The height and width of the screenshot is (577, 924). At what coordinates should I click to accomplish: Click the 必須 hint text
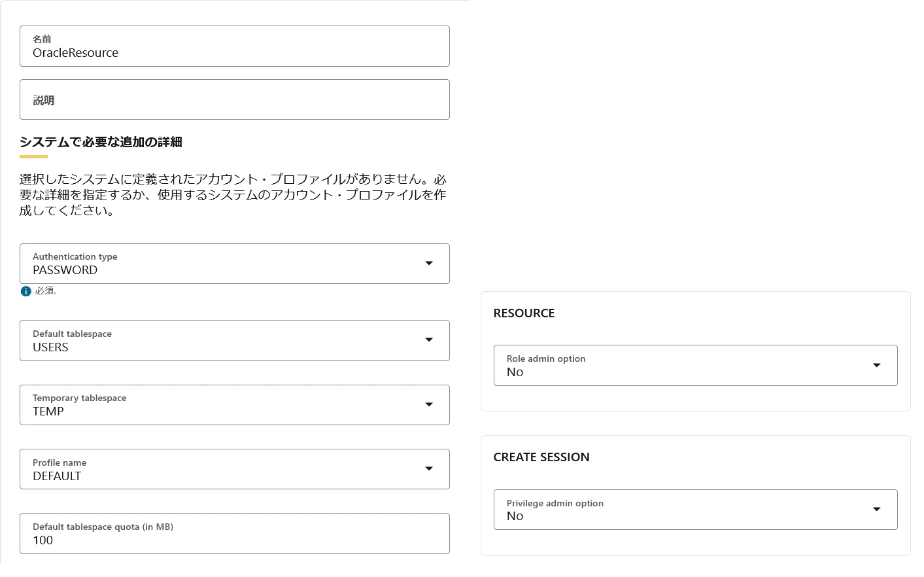45,291
